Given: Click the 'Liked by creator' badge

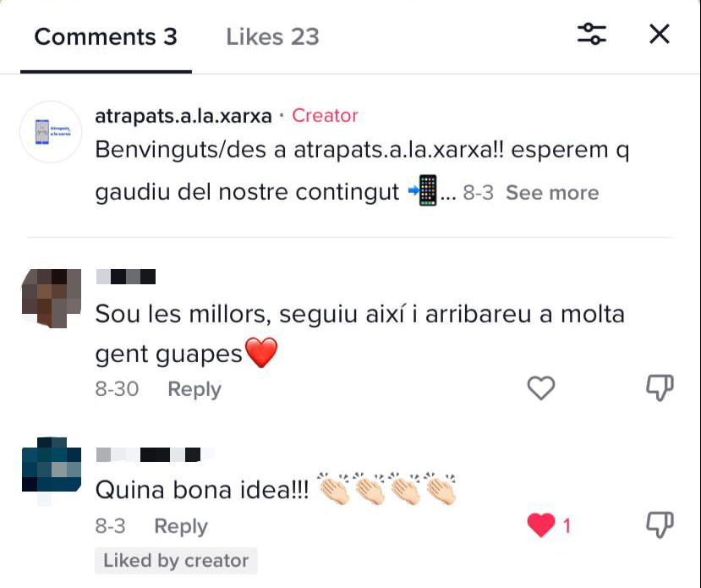Looking at the screenshot, I should (x=176, y=561).
